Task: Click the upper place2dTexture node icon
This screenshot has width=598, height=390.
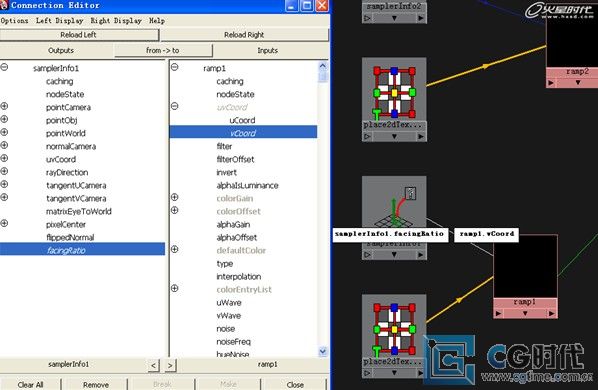Action: (x=394, y=93)
